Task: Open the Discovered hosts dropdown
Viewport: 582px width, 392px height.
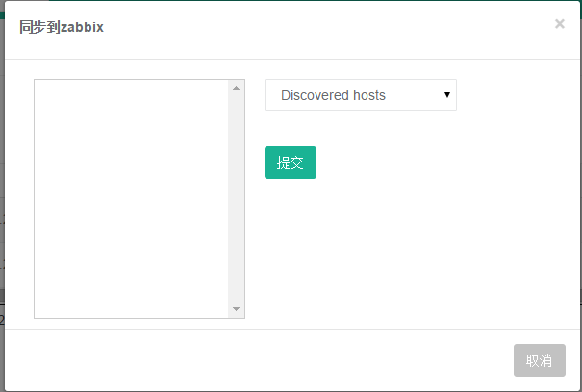Action: pos(361,95)
